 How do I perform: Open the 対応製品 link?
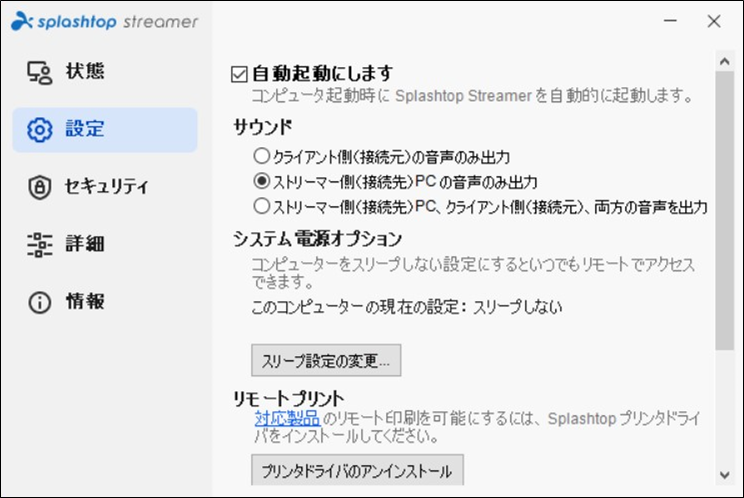[x=287, y=419]
